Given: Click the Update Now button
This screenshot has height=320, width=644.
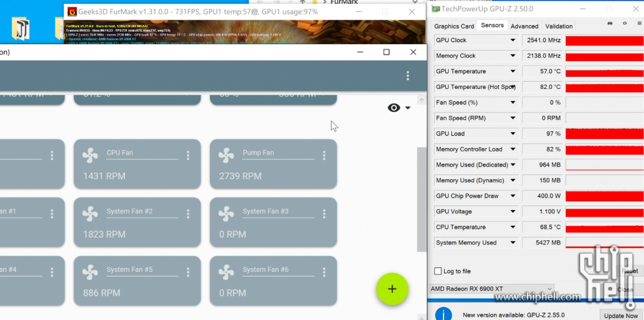Looking at the screenshot, I should [621, 315].
